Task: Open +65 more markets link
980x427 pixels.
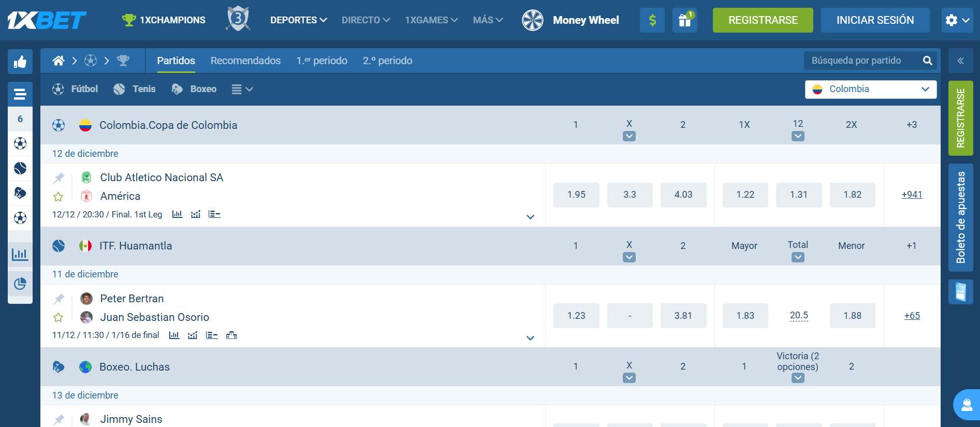Action: pyautogui.click(x=912, y=316)
